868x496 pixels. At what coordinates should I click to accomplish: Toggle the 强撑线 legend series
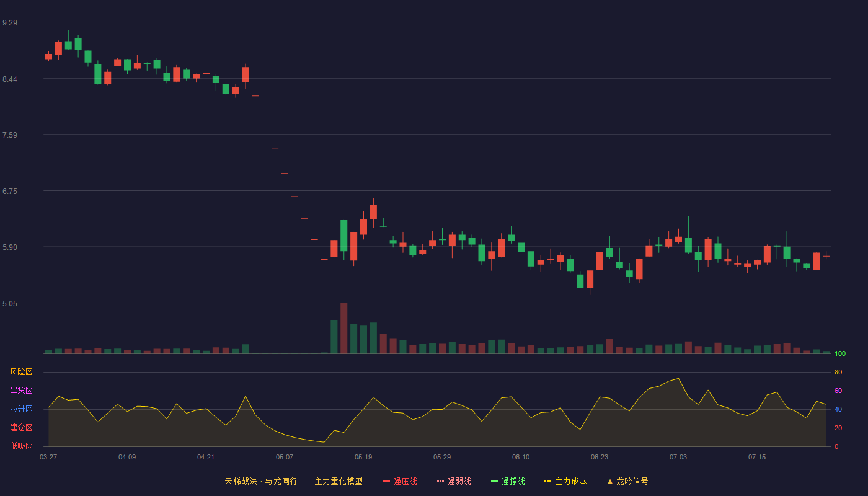click(x=508, y=481)
